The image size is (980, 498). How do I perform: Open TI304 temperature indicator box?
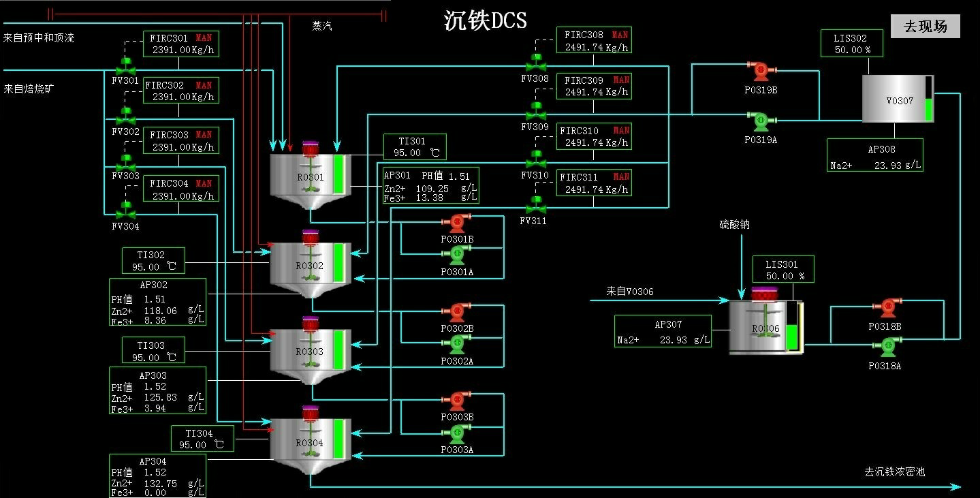coord(202,439)
